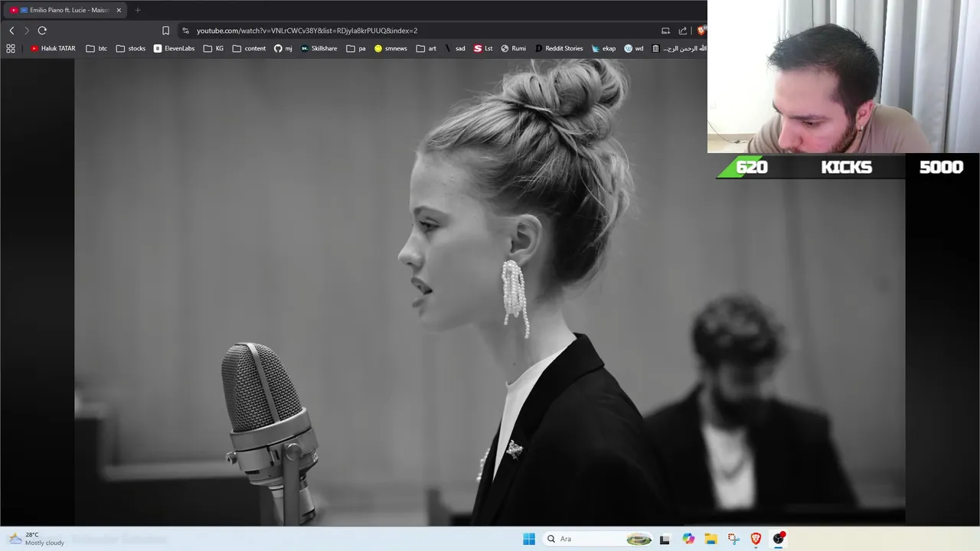This screenshot has height=551, width=980.
Task: Expand the btc bookmark folder
Action: click(96, 48)
